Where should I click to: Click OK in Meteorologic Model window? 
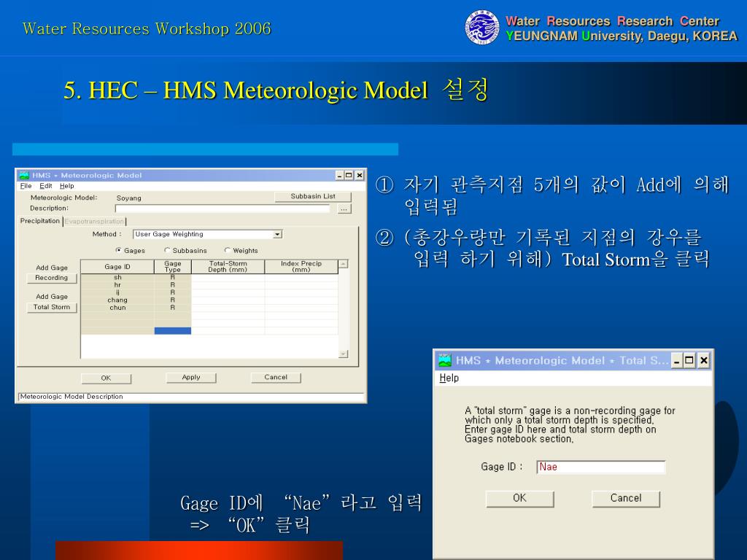[106, 378]
